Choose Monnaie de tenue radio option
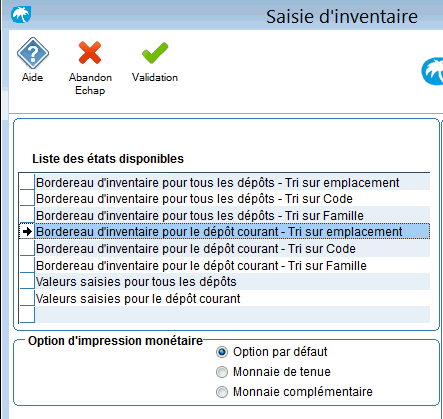The width and height of the screenshot is (443, 419). click(x=222, y=372)
